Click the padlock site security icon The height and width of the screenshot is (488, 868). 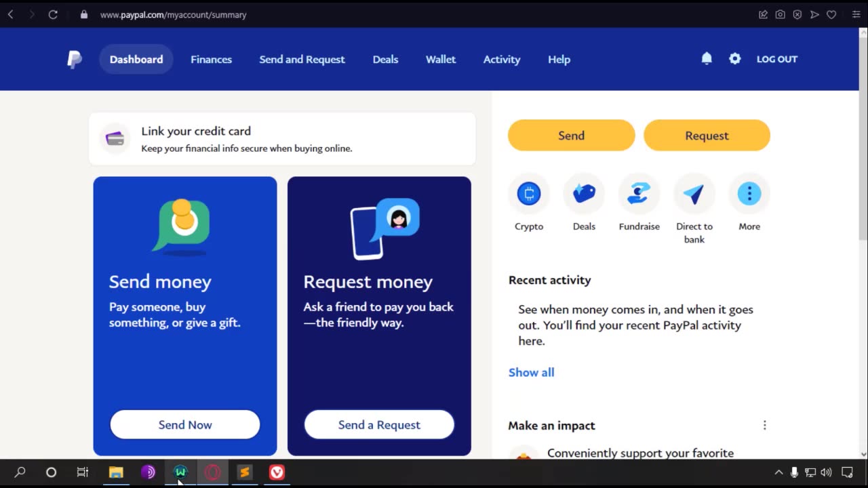pyautogui.click(x=84, y=14)
